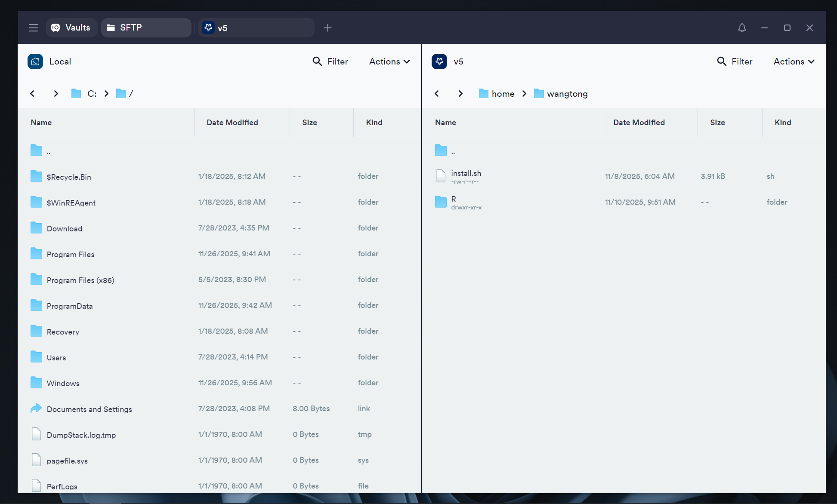
Task: Click the install.sh file name
Action: click(x=466, y=173)
